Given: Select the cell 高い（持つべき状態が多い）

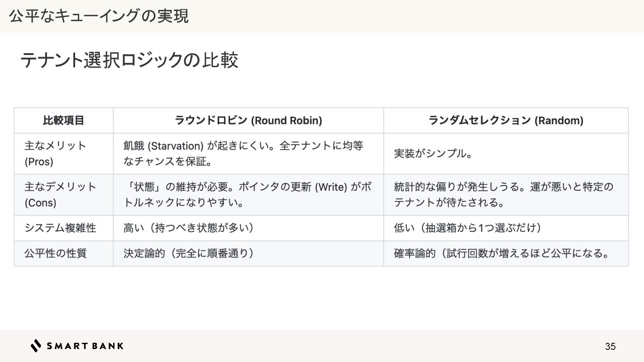Looking at the screenshot, I should point(248,228).
